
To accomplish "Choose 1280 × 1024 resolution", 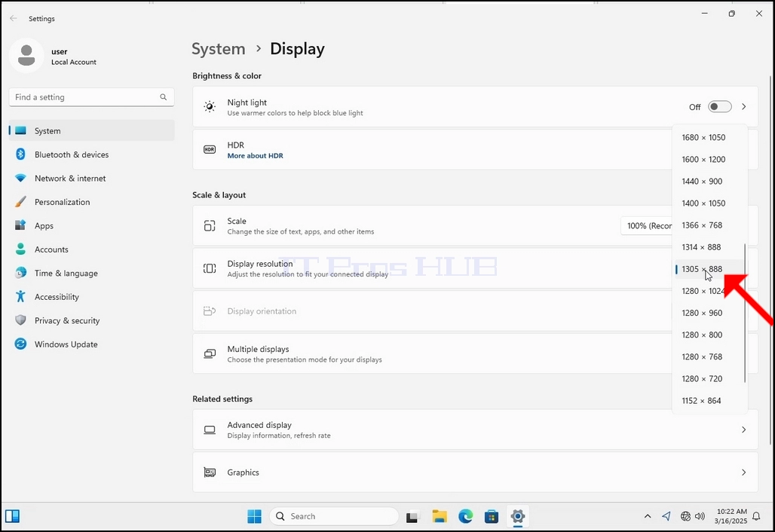I will pyautogui.click(x=709, y=291).
